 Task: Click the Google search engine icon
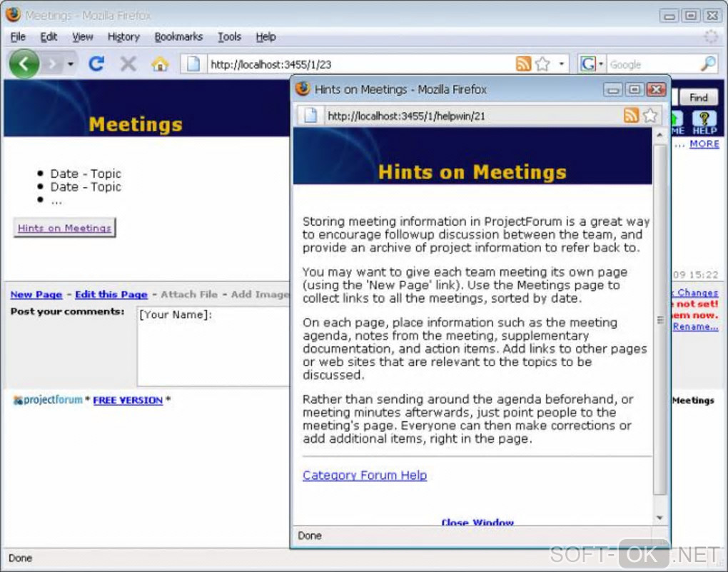(x=588, y=64)
